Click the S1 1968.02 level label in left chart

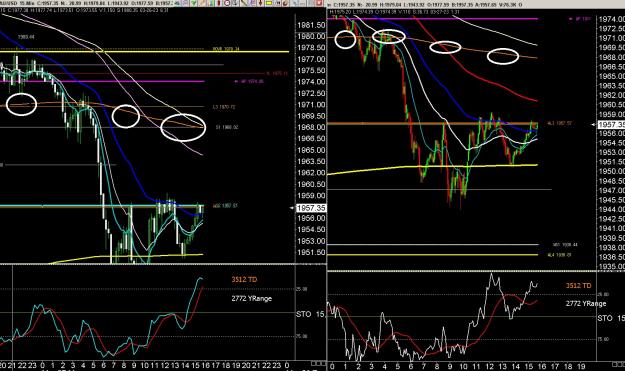pyautogui.click(x=226, y=128)
